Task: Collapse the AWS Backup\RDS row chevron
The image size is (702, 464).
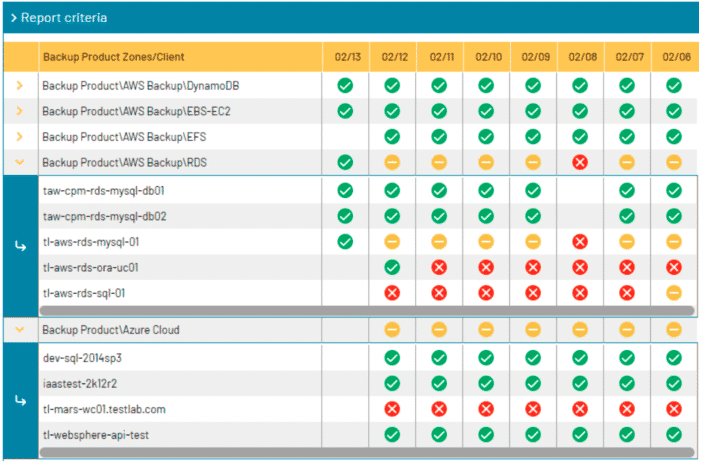Action: coord(20,162)
